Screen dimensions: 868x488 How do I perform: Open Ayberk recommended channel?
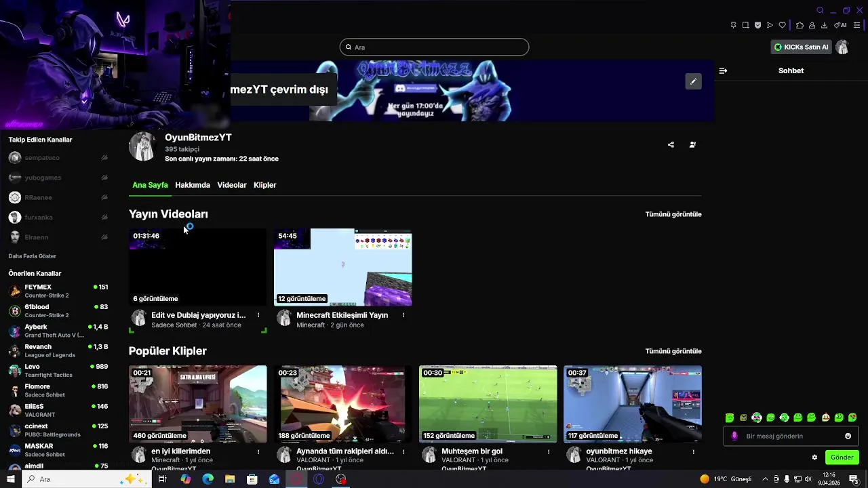tap(58, 331)
